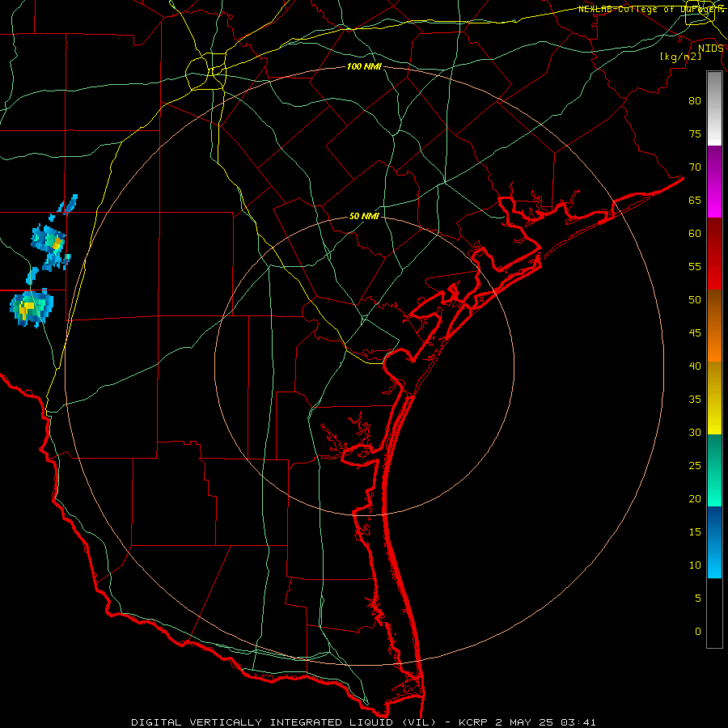Click the 10 value on the scale

click(x=695, y=565)
